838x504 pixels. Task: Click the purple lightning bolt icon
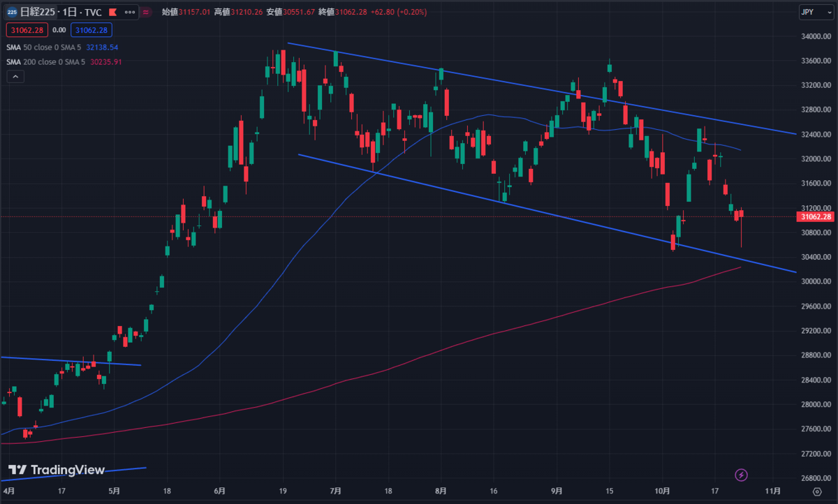[x=742, y=475]
